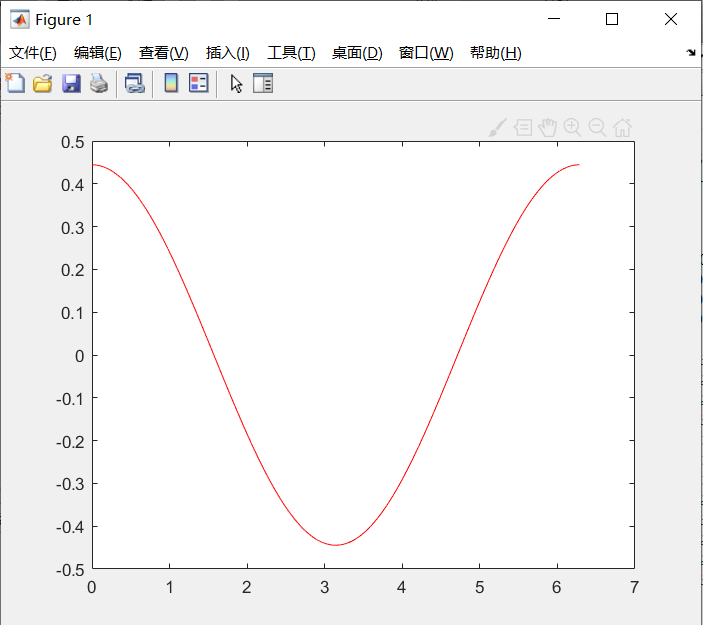This screenshot has width=703, height=625.
Task: Print the figure with the printer icon
Action: tap(99, 83)
